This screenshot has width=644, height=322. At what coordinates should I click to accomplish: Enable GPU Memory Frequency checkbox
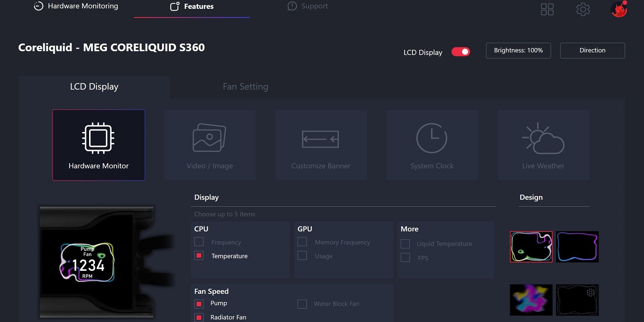coord(302,242)
